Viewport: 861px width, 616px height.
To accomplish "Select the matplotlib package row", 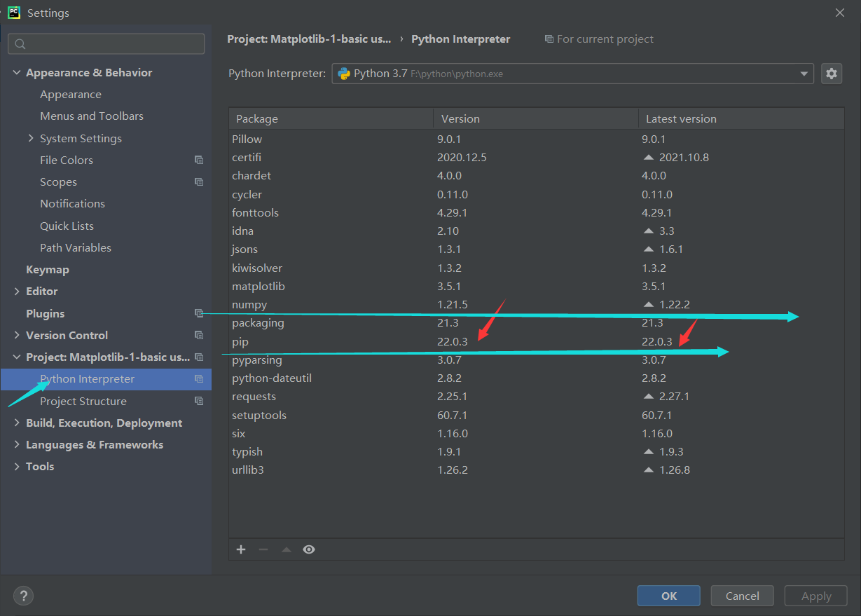I will tap(537, 287).
